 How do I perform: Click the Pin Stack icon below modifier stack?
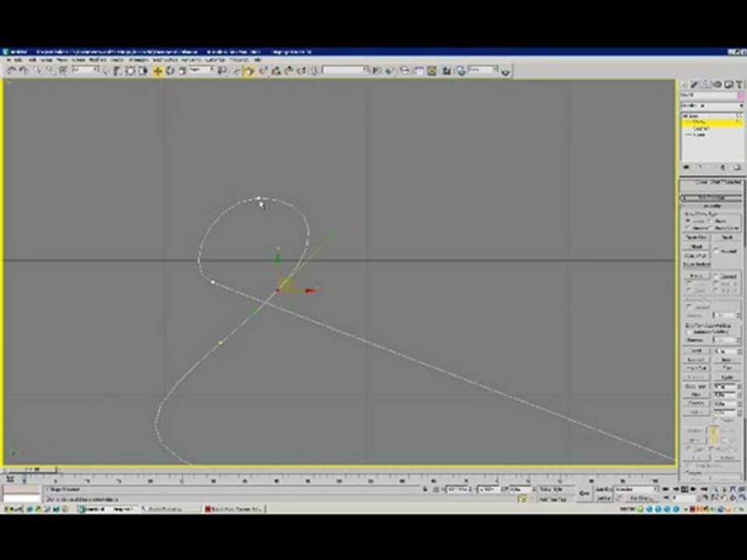[x=686, y=168]
